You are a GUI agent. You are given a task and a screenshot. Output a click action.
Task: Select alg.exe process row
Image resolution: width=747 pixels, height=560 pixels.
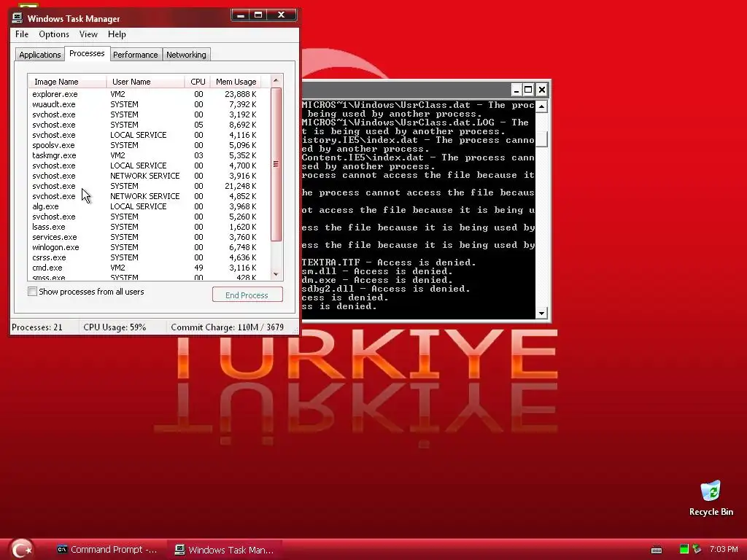[145, 206]
